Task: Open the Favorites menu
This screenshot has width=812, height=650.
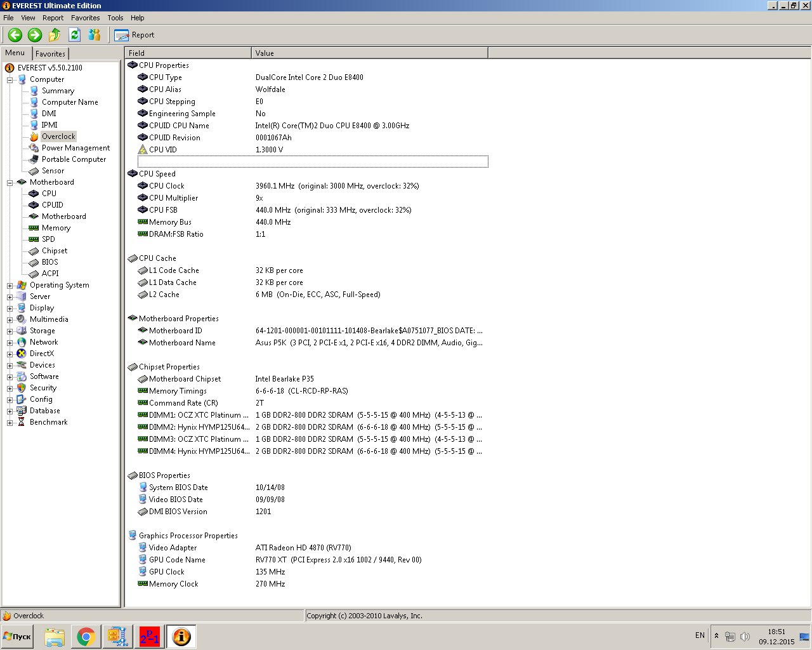Action: [x=86, y=18]
